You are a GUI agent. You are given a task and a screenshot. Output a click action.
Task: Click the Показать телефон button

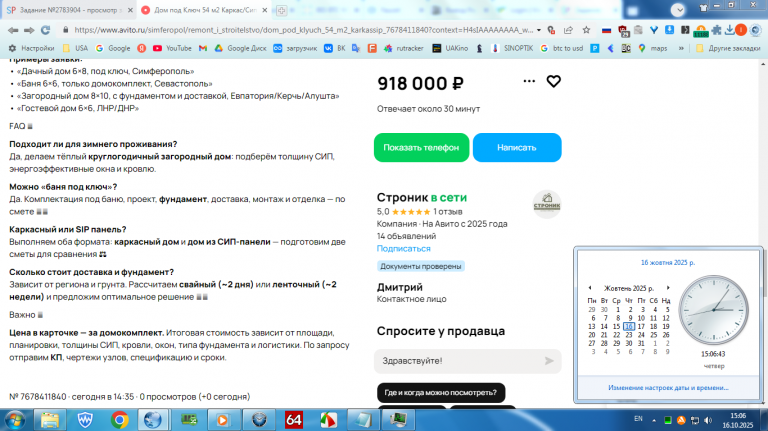(x=421, y=147)
